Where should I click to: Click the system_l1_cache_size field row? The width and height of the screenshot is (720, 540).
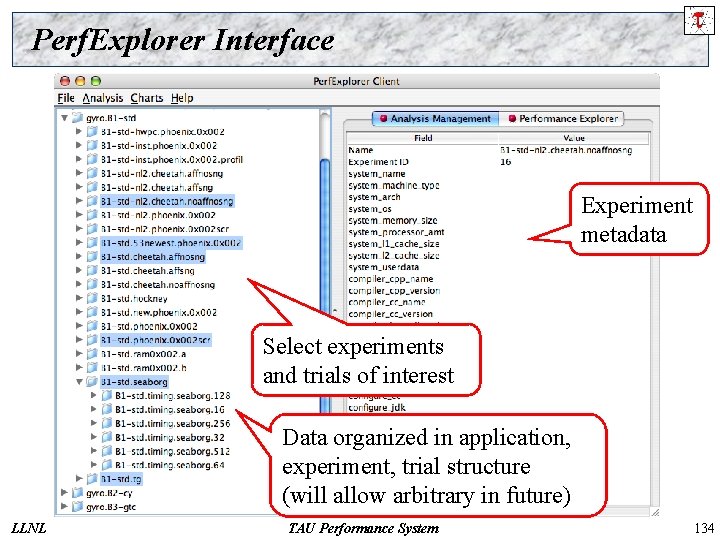(394, 244)
